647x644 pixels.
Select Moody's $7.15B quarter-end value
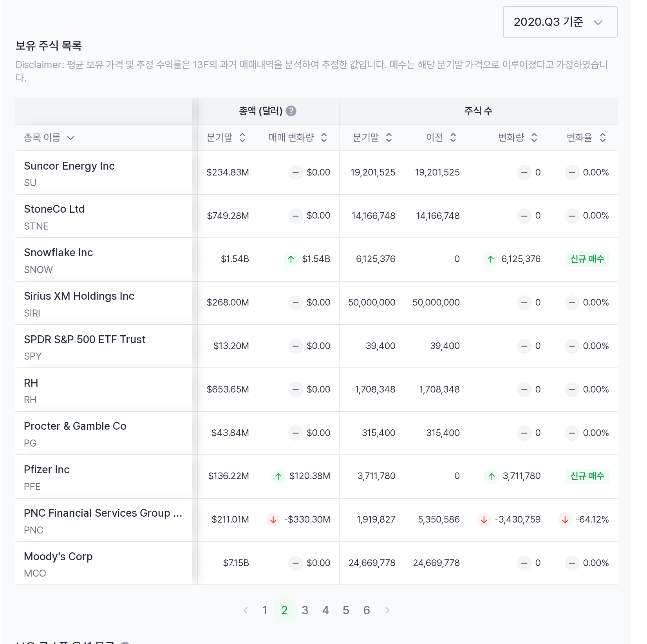click(x=236, y=563)
